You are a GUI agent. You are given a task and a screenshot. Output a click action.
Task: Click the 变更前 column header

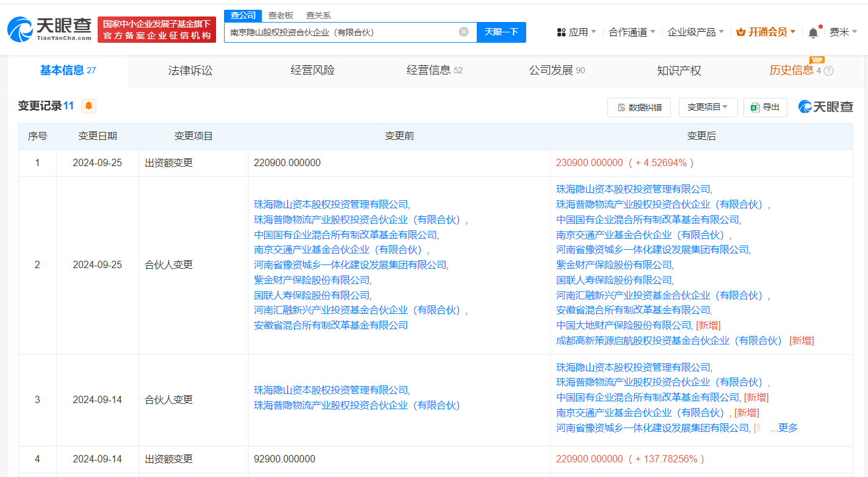pos(399,136)
